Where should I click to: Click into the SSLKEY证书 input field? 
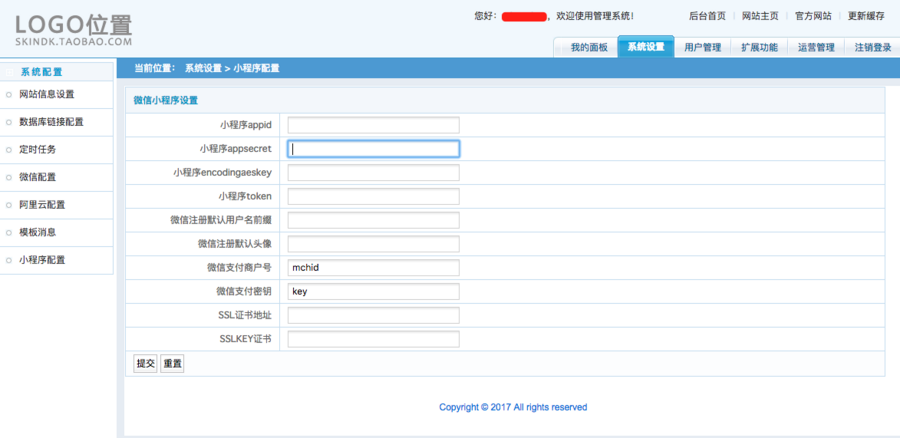pos(374,339)
